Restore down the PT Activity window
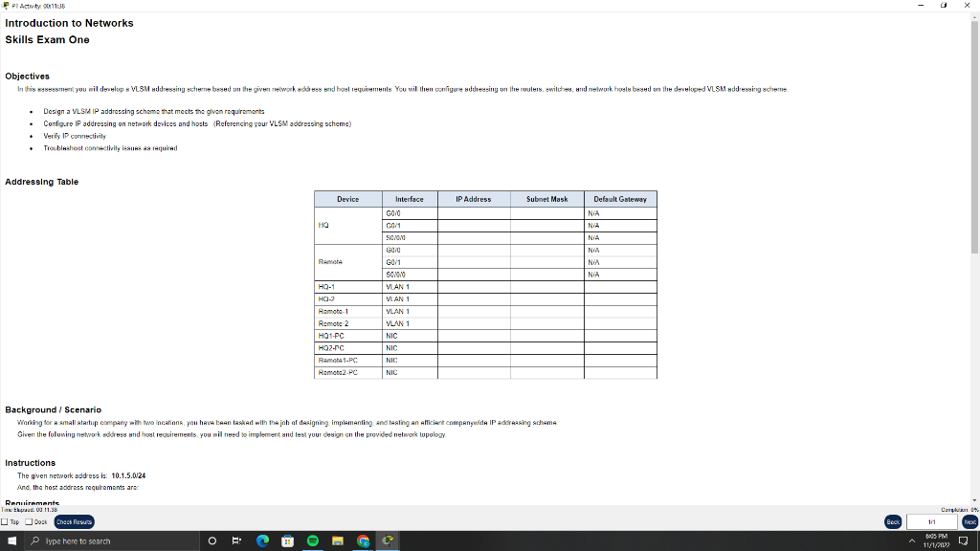Image resolution: width=980 pixels, height=551 pixels. click(x=944, y=6)
